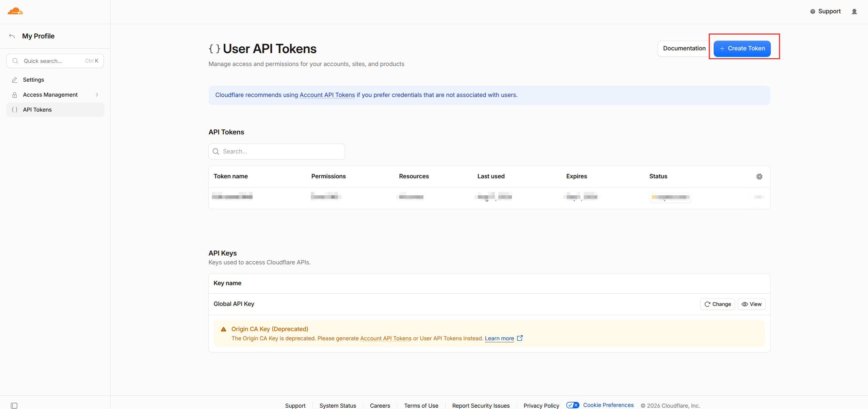
Task: Focus the Quick search field
Action: coord(55,61)
